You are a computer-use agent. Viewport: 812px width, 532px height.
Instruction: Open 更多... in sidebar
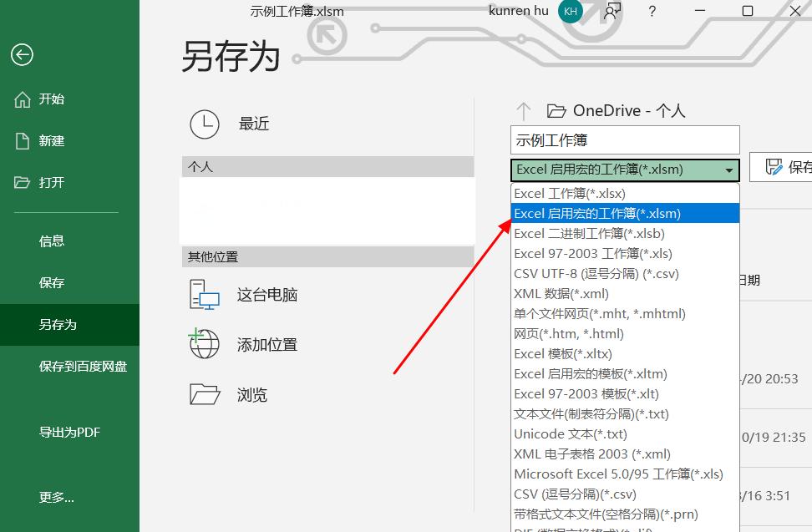coord(69,497)
